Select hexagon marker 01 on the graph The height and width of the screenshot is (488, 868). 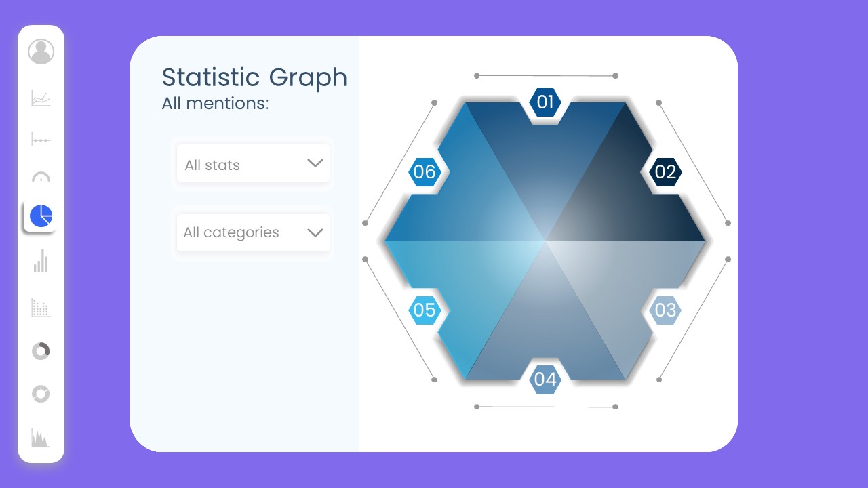545,102
